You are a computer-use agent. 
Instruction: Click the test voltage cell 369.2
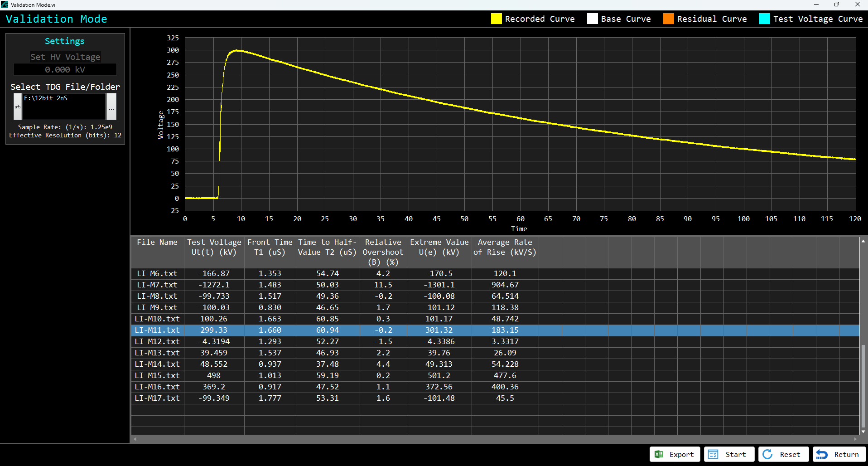214,387
